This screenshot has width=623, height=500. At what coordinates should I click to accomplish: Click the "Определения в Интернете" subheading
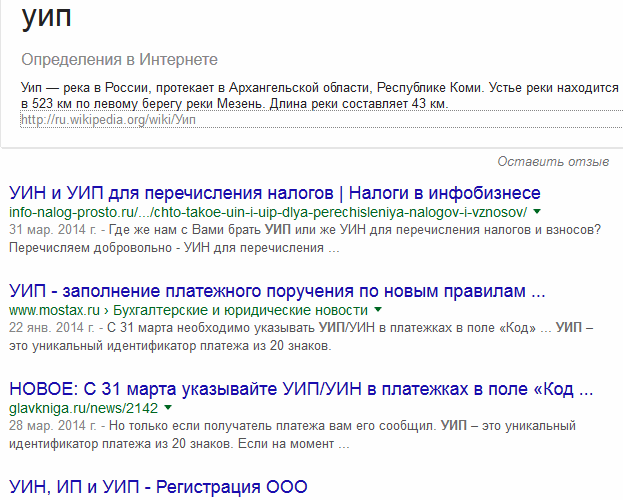(119, 60)
